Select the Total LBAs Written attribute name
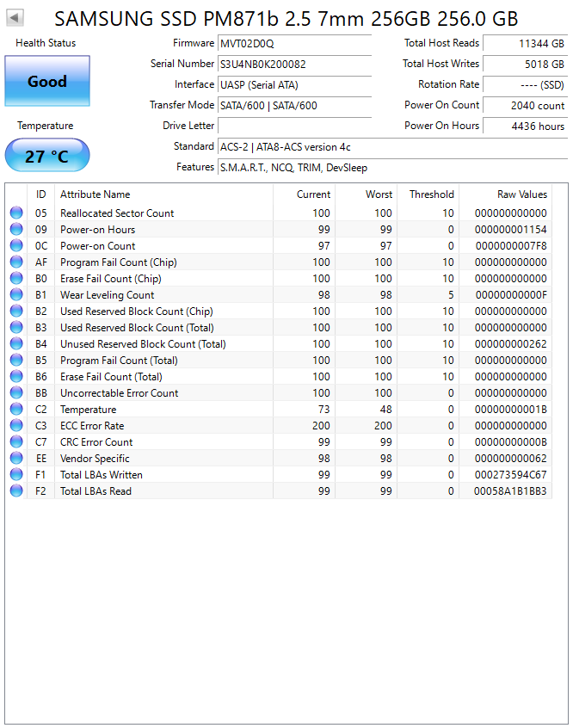The height and width of the screenshot is (728, 573). (x=102, y=474)
